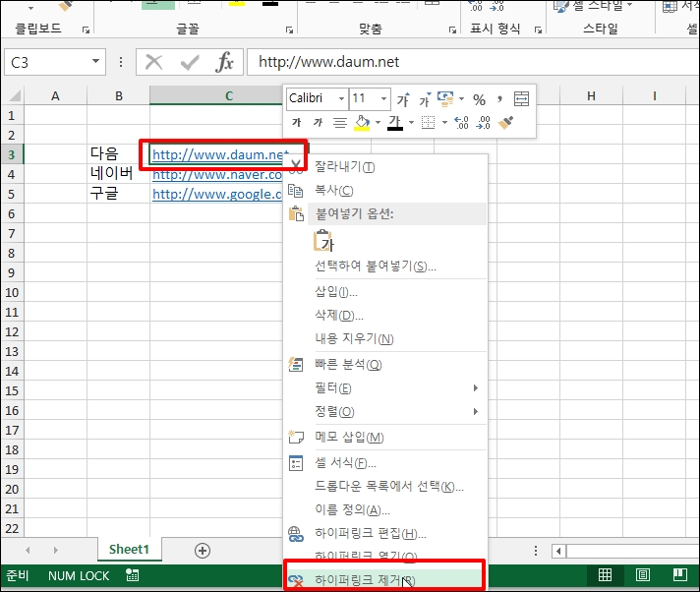Click the paste 가 clipboard option icon
700x592 pixels.
click(323, 241)
